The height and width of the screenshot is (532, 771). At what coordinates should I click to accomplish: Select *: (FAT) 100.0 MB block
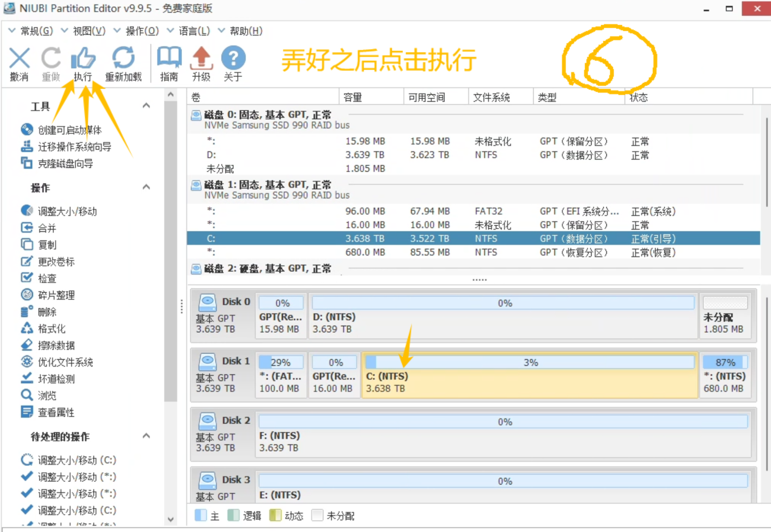281,375
